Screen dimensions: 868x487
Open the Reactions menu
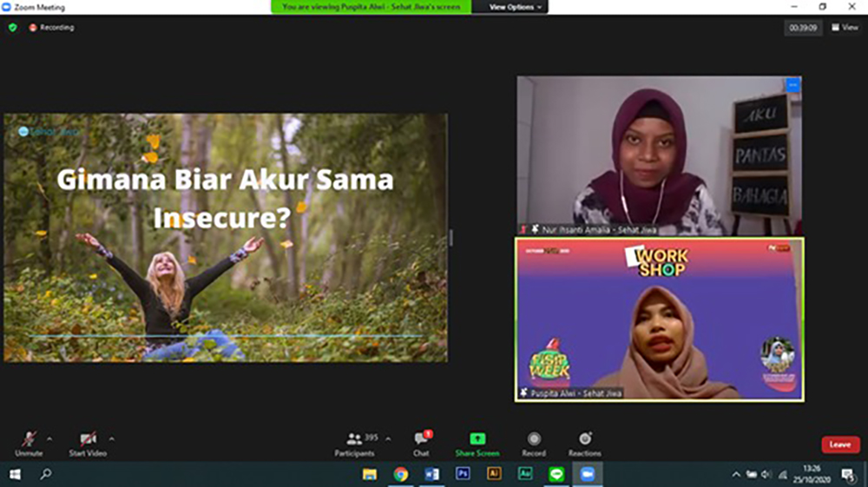pos(584,443)
